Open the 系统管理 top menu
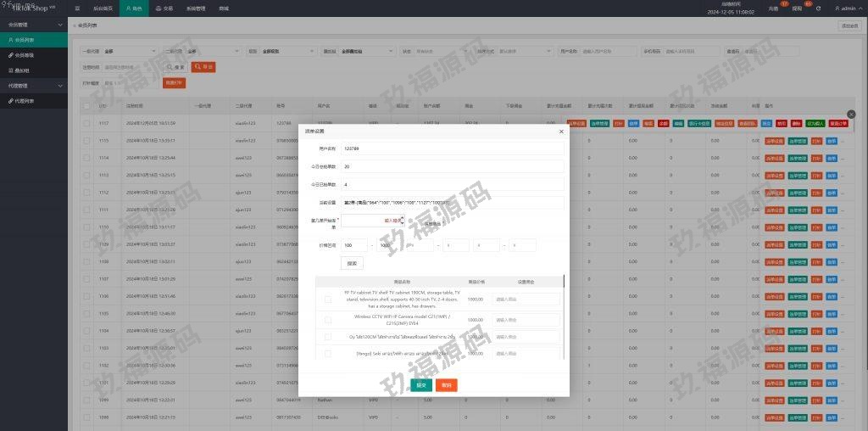The image size is (868, 431). [196, 8]
